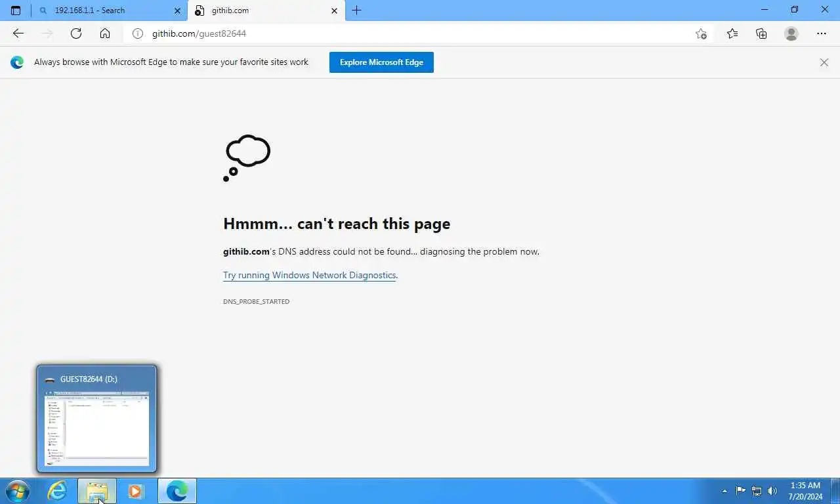
Task: Try running Windows Network Diagnostics
Action: pyautogui.click(x=310, y=275)
